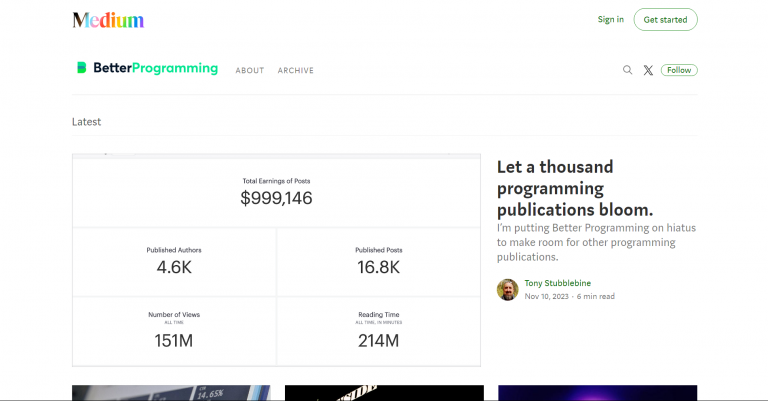
Task: Open the search magnifier icon
Action: point(627,70)
